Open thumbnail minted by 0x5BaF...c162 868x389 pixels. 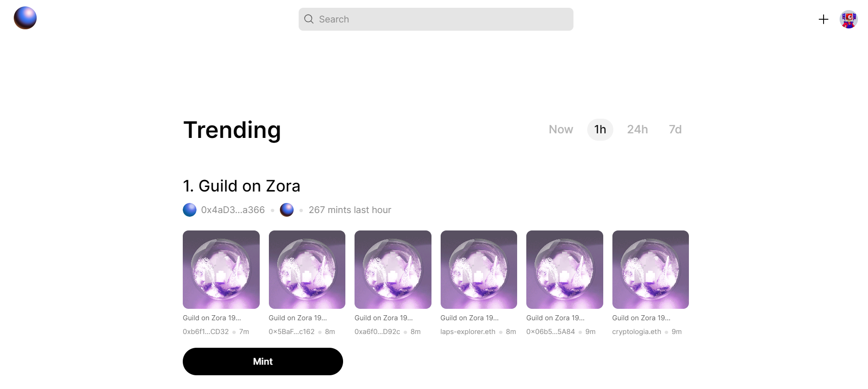pos(307,269)
